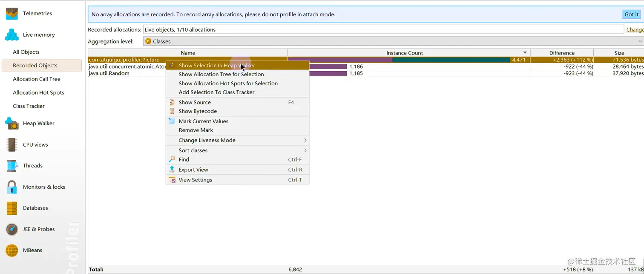Choose Show Selection In Heap Walker
Screen dimensions: 644x274
coord(237,66)
